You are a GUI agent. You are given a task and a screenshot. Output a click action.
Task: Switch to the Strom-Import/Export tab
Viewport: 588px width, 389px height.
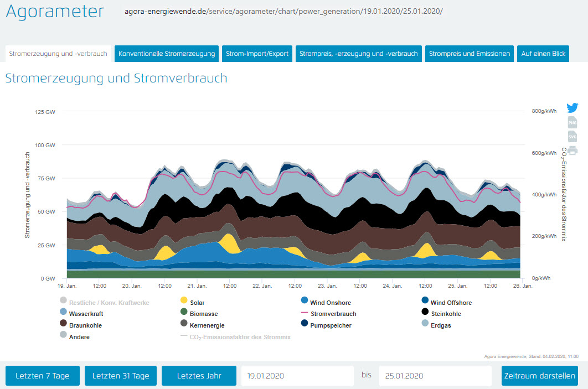[x=257, y=54]
